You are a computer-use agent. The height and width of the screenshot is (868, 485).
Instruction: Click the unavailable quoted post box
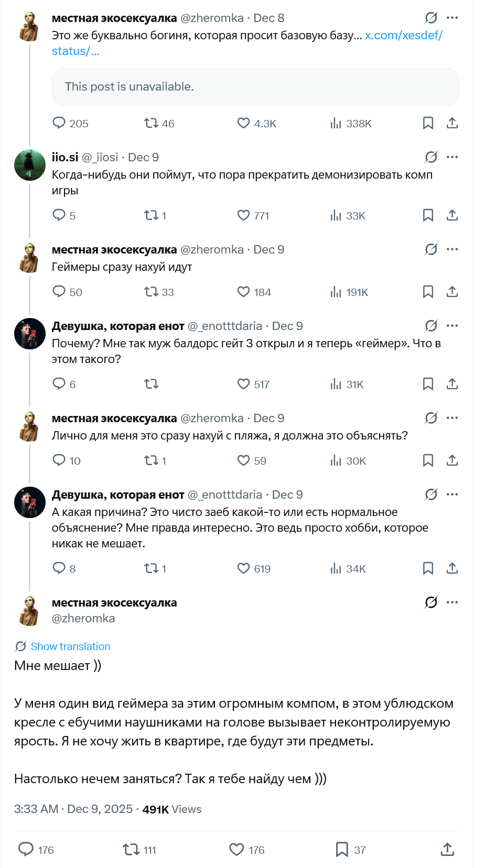[x=255, y=87]
